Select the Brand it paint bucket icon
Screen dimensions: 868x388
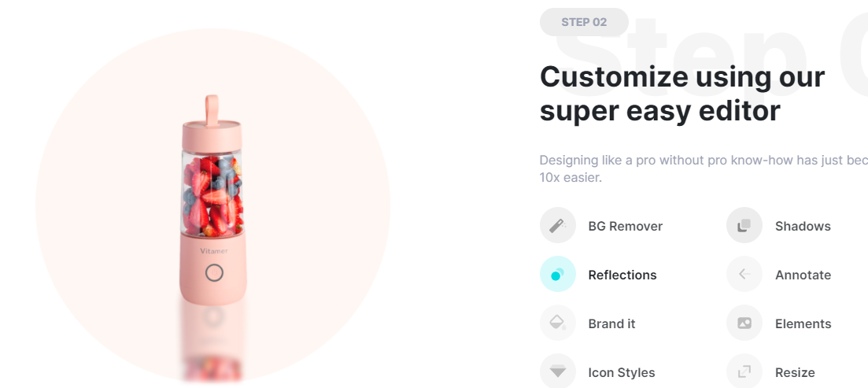[558, 323]
